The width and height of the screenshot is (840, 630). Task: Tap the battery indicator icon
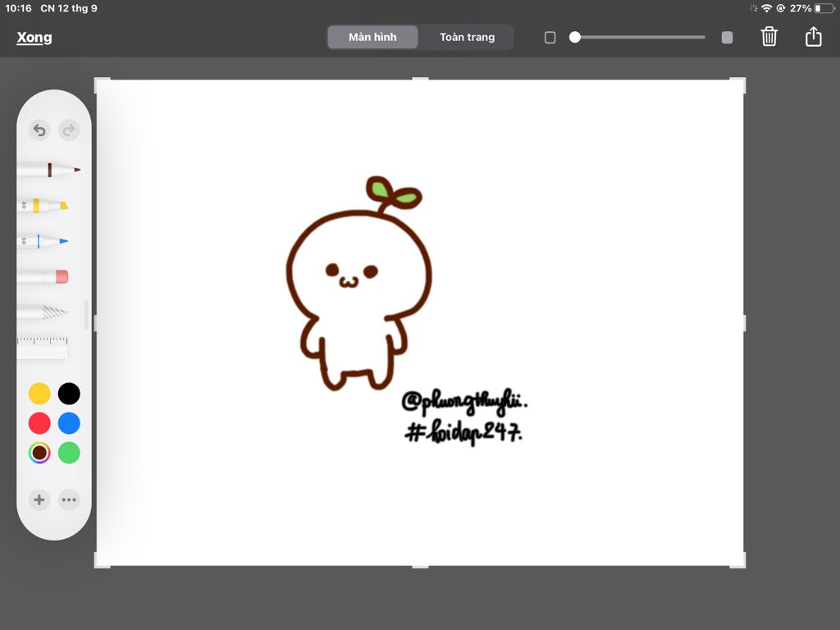coord(824,8)
